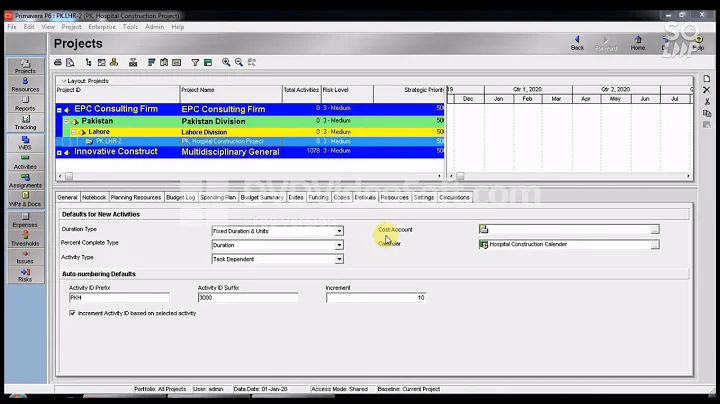Open the Percent Complete Type dropdown

pyautogui.click(x=339, y=245)
